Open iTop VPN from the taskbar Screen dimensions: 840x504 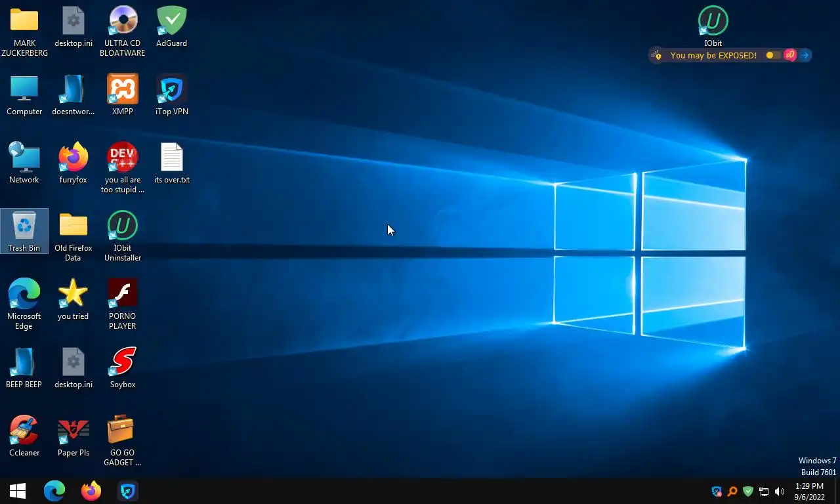[x=128, y=491]
